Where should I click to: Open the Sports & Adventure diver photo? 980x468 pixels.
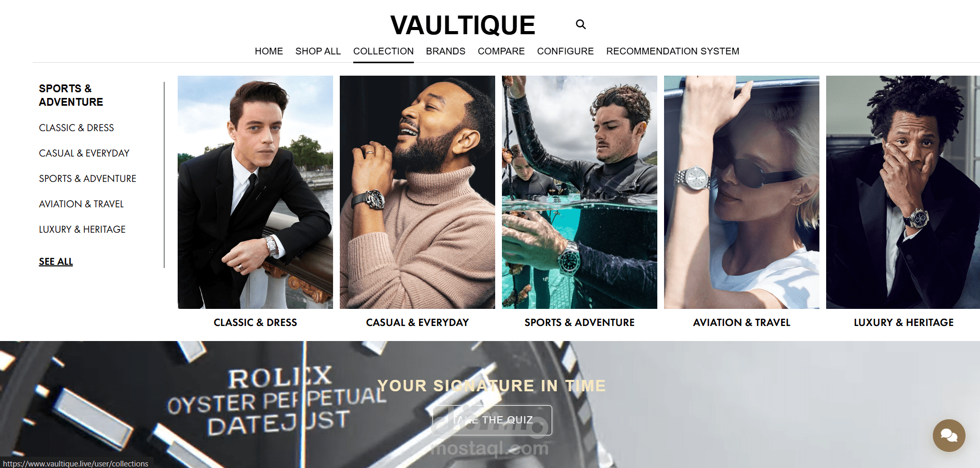point(580,192)
